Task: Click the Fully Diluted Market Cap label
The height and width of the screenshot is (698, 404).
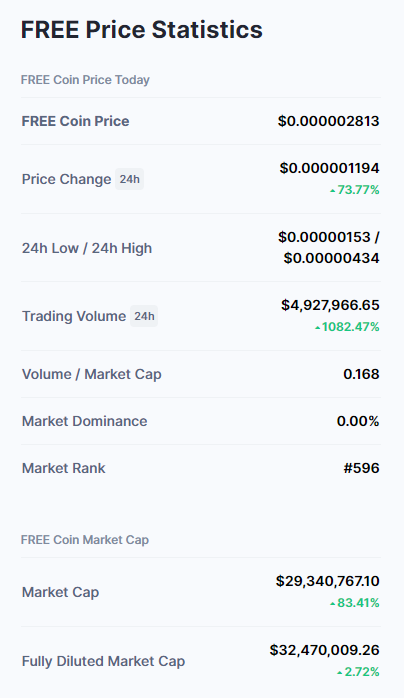Action: point(103,661)
